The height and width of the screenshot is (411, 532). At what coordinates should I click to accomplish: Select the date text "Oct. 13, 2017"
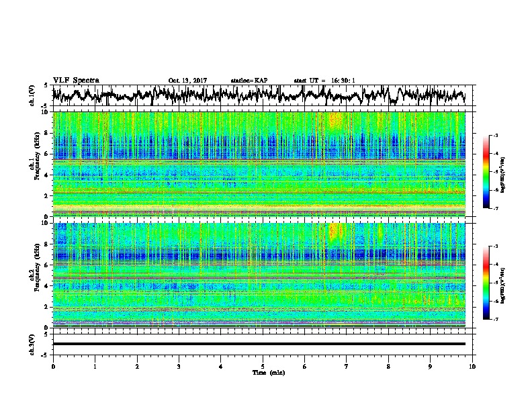point(187,81)
